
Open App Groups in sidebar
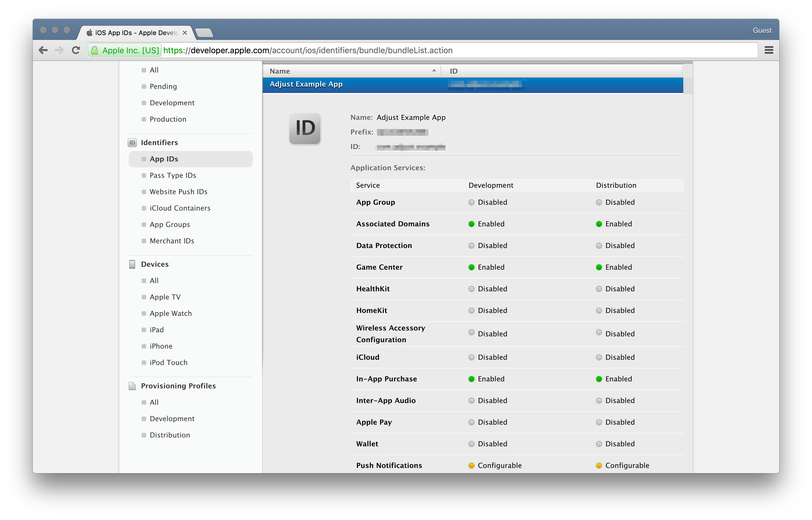point(169,225)
